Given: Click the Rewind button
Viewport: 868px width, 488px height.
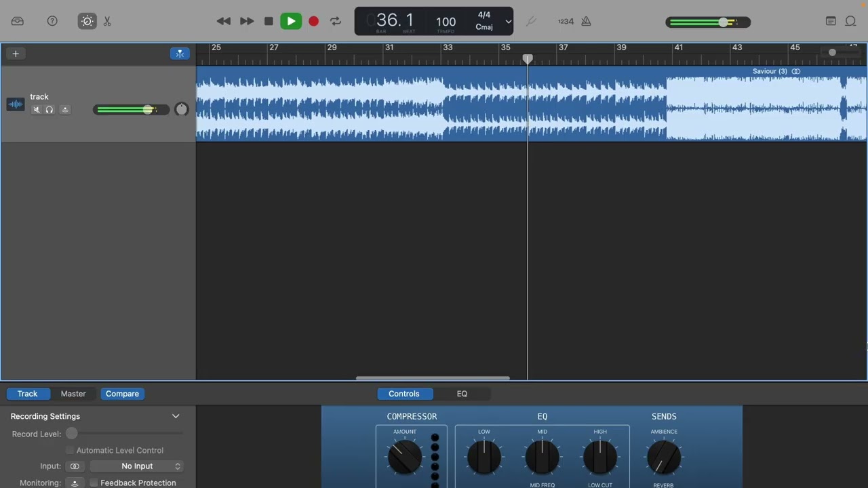Looking at the screenshot, I should point(223,21).
